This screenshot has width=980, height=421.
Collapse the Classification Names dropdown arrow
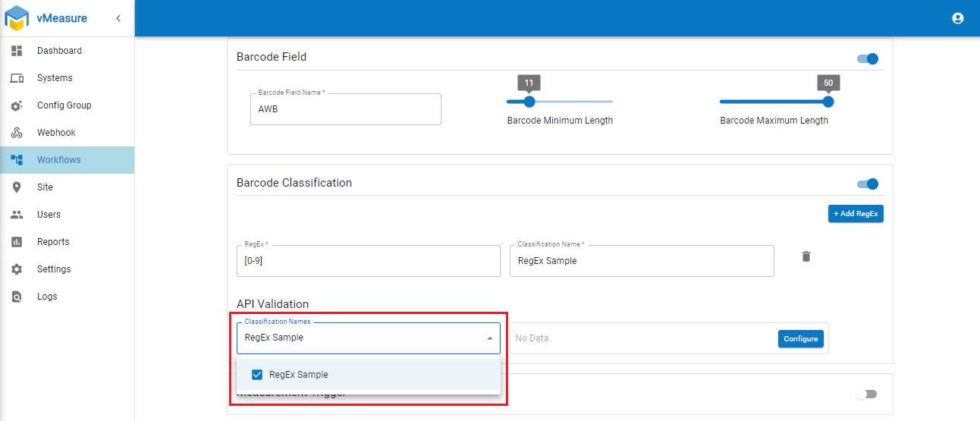[489, 338]
